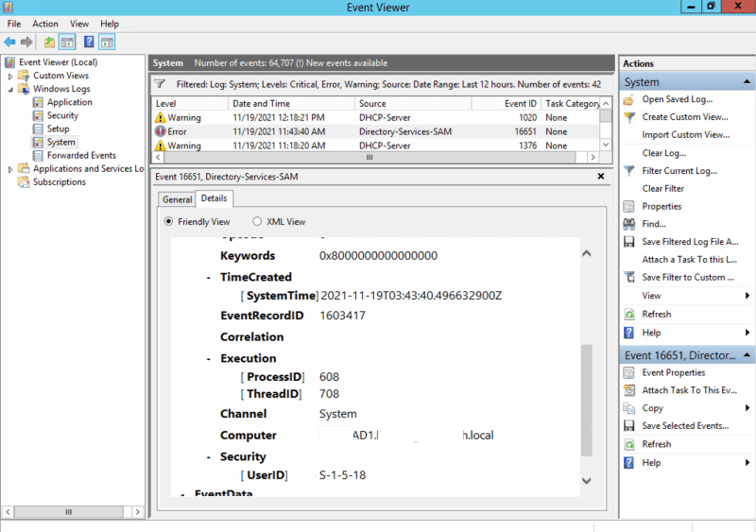Open the View menu
Screen dimensions: 756x532
pos(79,24)
